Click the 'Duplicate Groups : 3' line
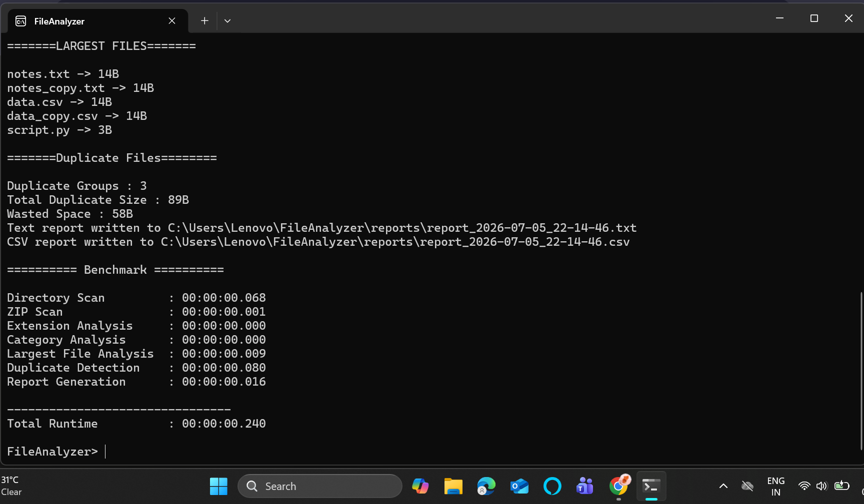864x504 pixels. tap(77, 186)
